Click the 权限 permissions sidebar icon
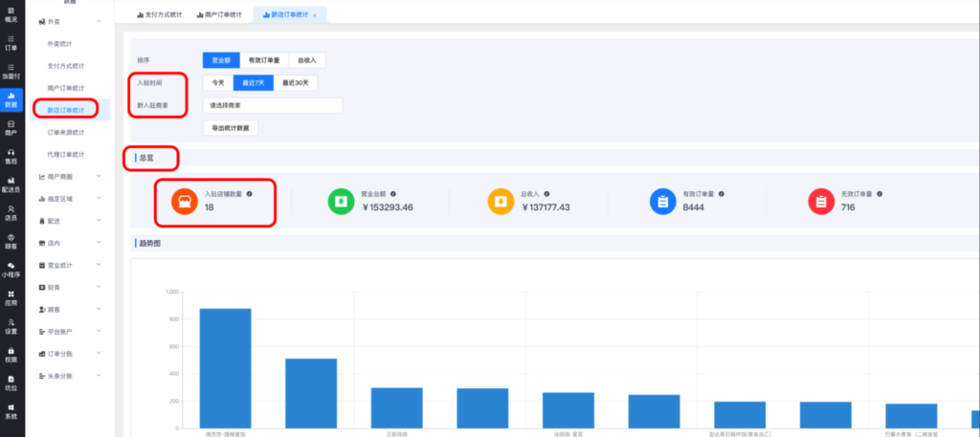Screen dimensions: 980x437 tap(11, 355)
